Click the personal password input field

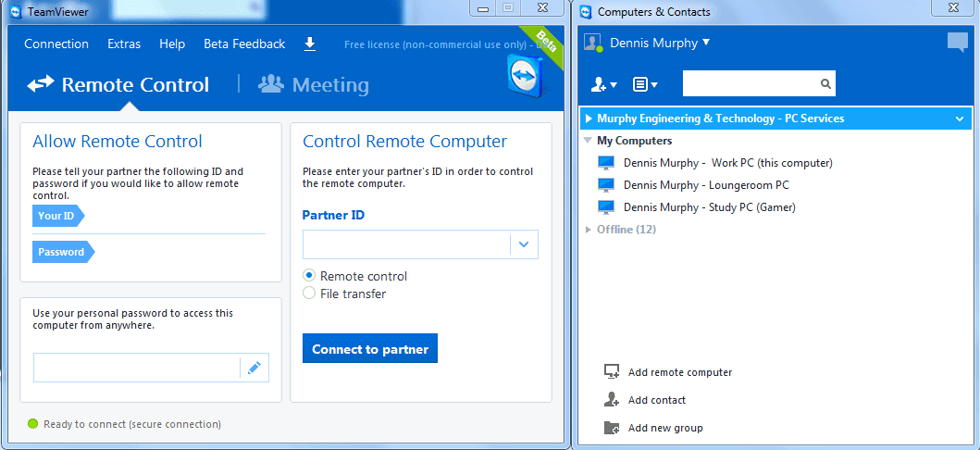pos(137,368)
